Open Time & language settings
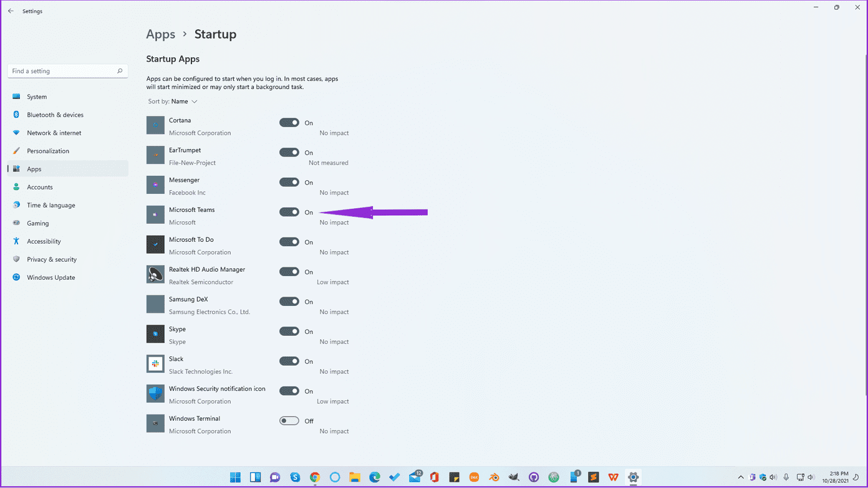The image size is (868, 488). pyautogui.click(x=67, y=205)
